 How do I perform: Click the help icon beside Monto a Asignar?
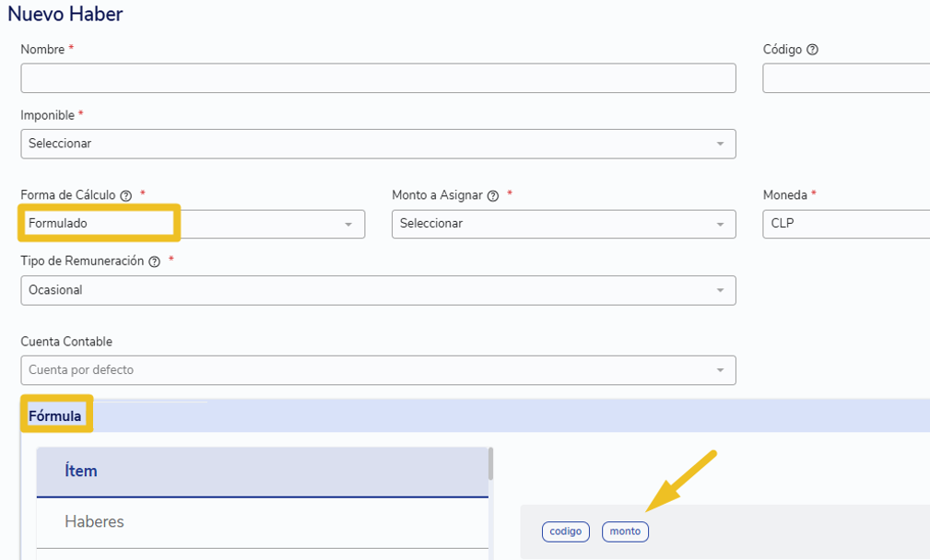pyautogui.click(x=493, y=195)
